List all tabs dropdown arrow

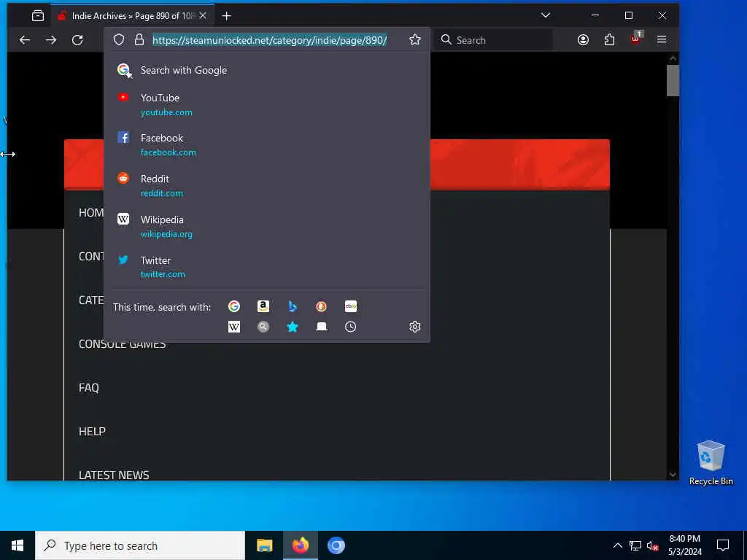tap(546, 15)
